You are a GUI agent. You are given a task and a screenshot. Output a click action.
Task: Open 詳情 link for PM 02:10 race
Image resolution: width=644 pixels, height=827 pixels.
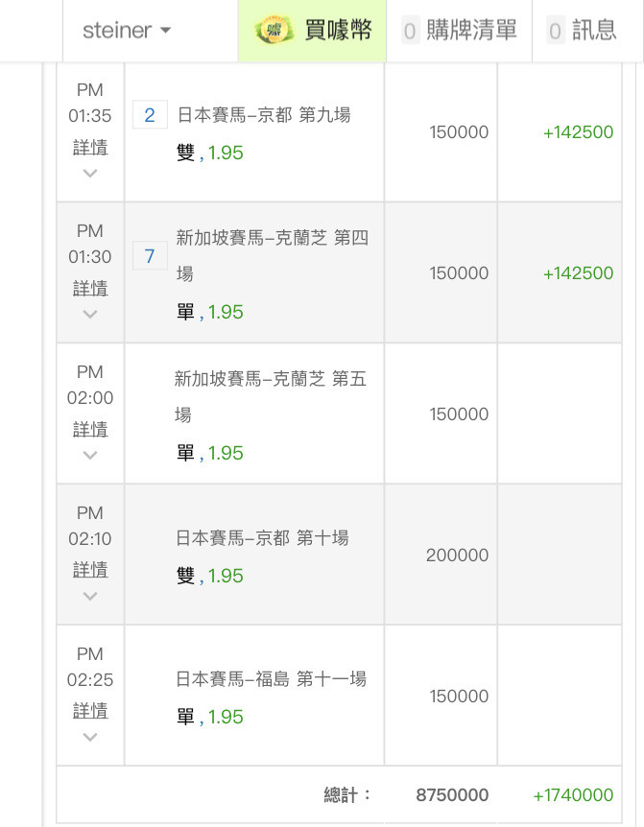[x=90, y=570]
